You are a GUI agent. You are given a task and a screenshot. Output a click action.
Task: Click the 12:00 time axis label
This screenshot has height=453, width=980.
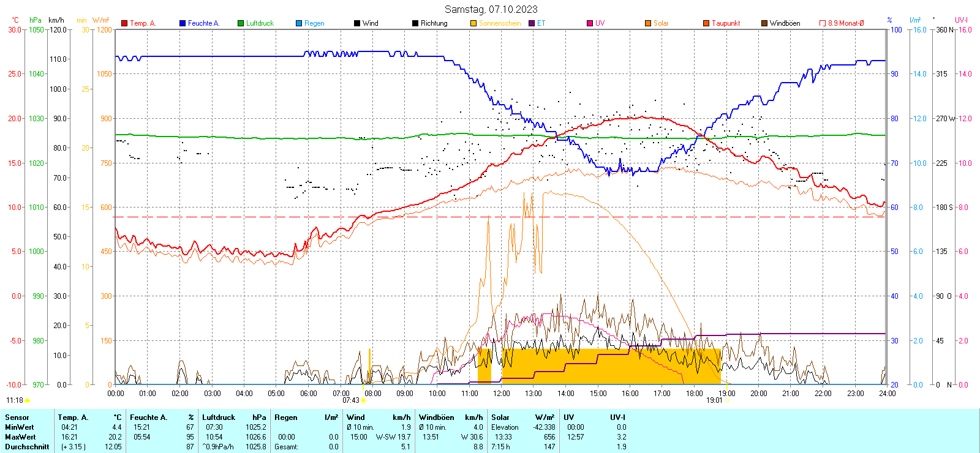pos(502,394)
